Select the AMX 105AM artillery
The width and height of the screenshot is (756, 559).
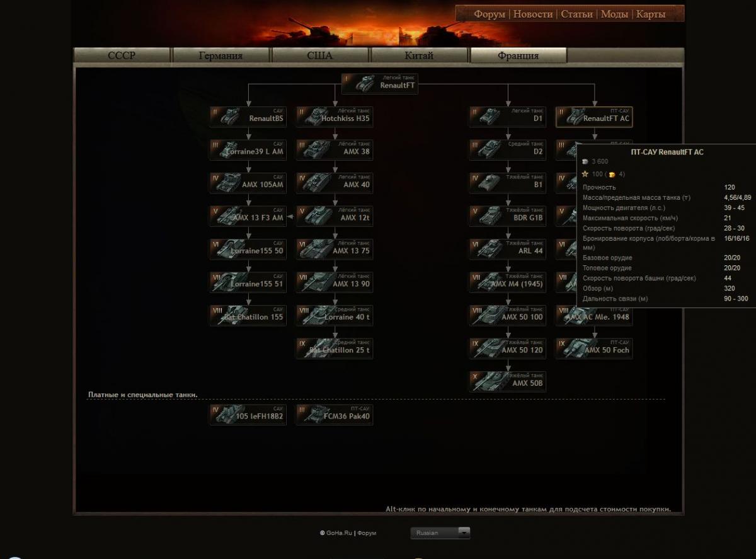[x=248, y=183]
